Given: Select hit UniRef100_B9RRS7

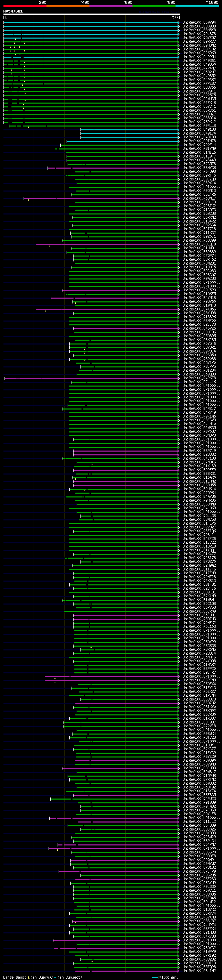Looking at the screenshot, I should [199, 41].
